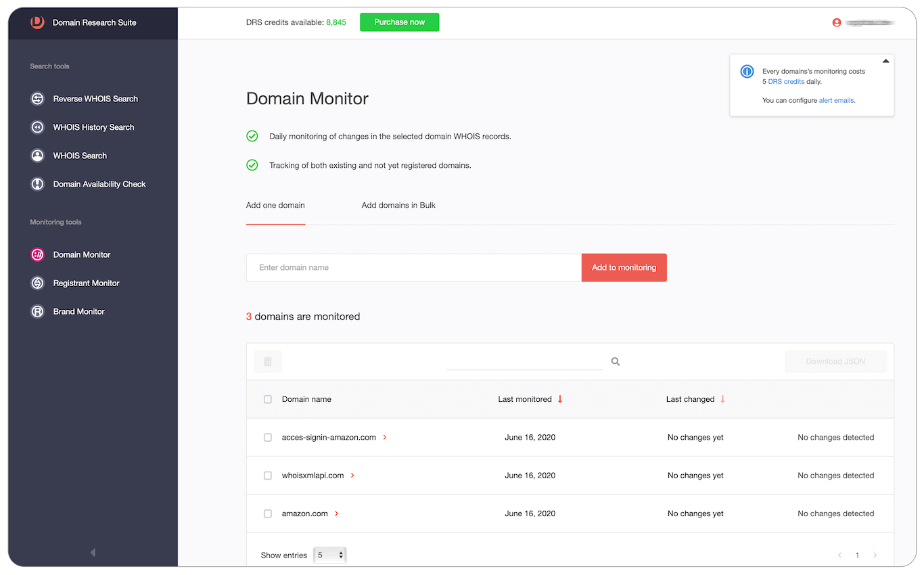Check the acces-signin-amazon.com row checkbox
This screenshot has height=575, width=924.
268,438
